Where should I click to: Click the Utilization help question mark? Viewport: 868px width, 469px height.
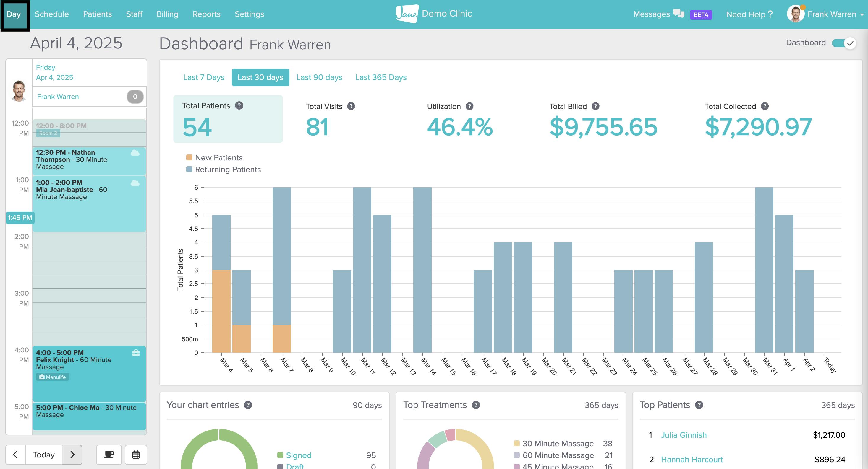point(469,106)
